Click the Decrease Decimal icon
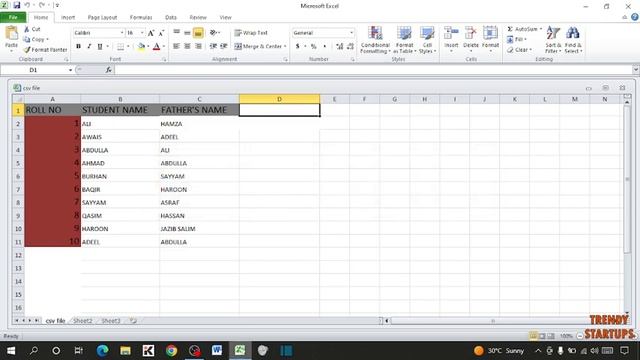Screen dimensions: 640x360 [x=350, y=47]
